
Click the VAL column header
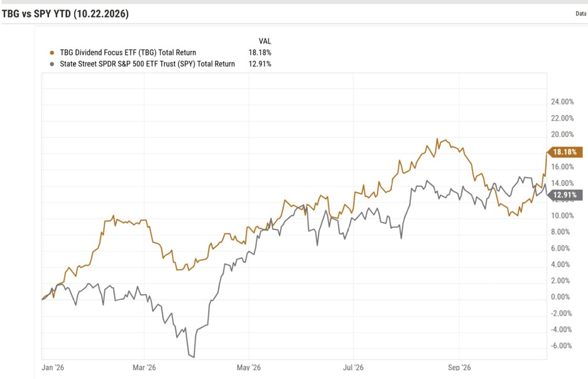[264, 41]
